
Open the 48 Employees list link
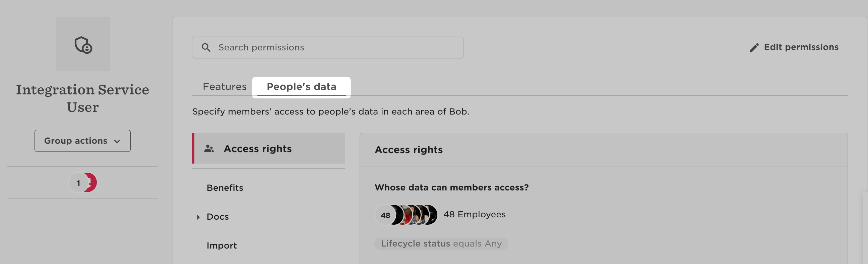(474, 214)
